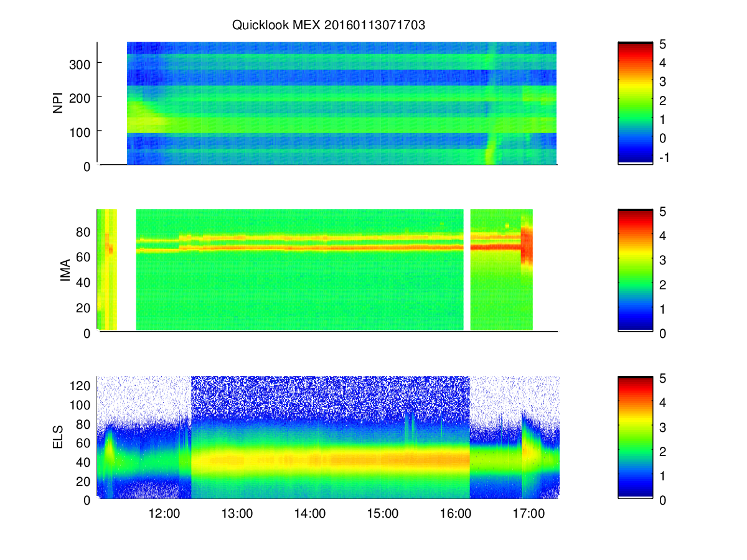Image resolution: width=747 pixels, height=560 pixels.
Task: Click the IMA colorbar
Action: point(635,270)
